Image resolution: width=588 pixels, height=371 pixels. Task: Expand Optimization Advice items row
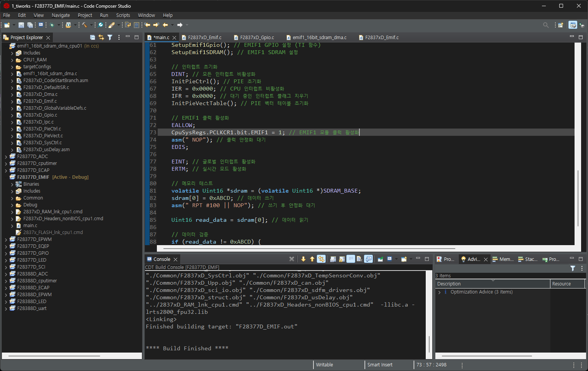[x=439, y=292]
